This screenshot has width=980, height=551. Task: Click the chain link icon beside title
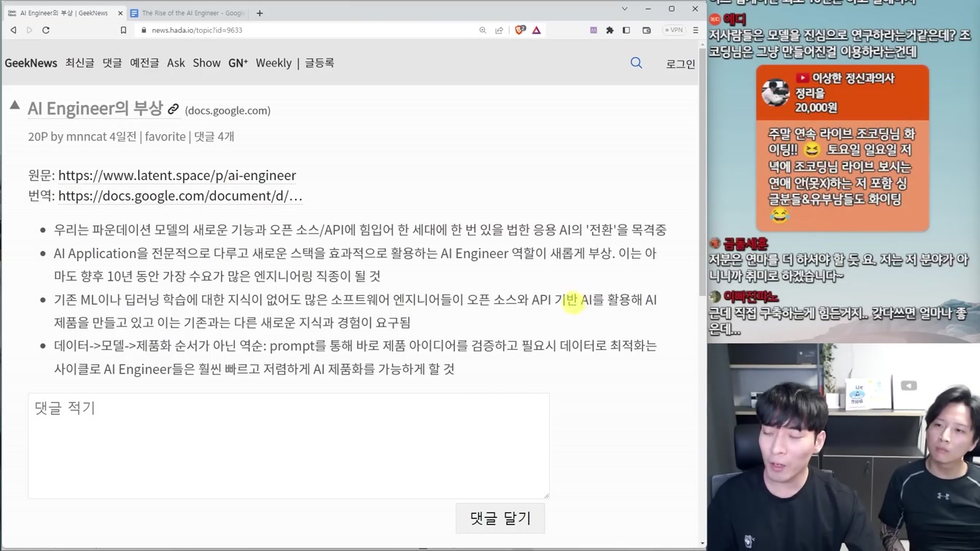tap(174, 109)
